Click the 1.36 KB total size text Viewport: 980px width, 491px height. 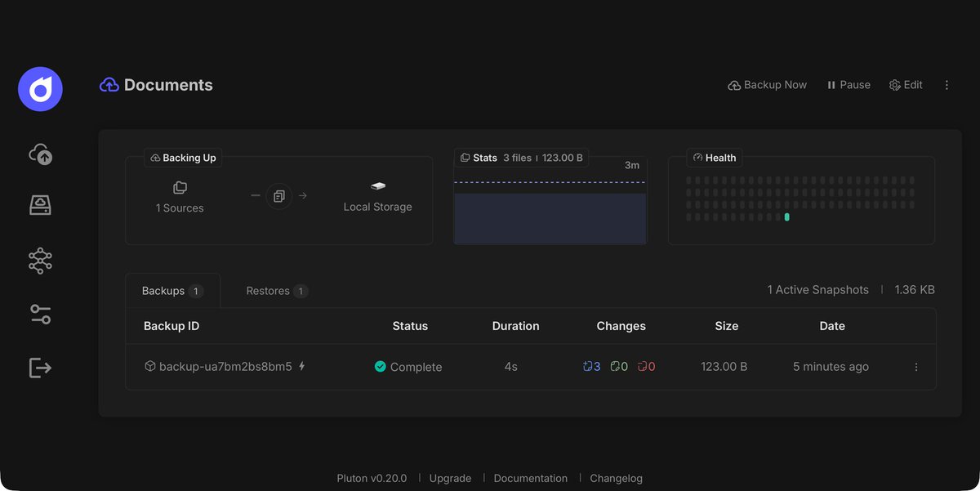point(915,290)
